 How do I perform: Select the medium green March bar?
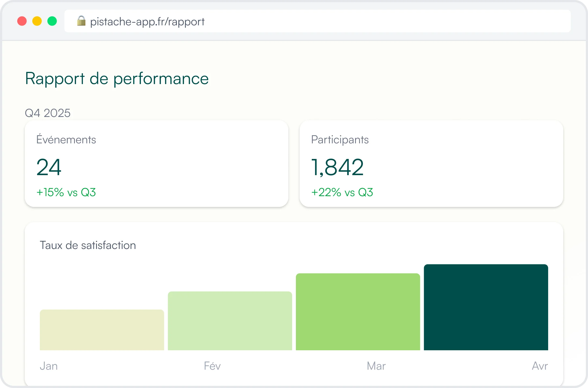tap(358, 312)
